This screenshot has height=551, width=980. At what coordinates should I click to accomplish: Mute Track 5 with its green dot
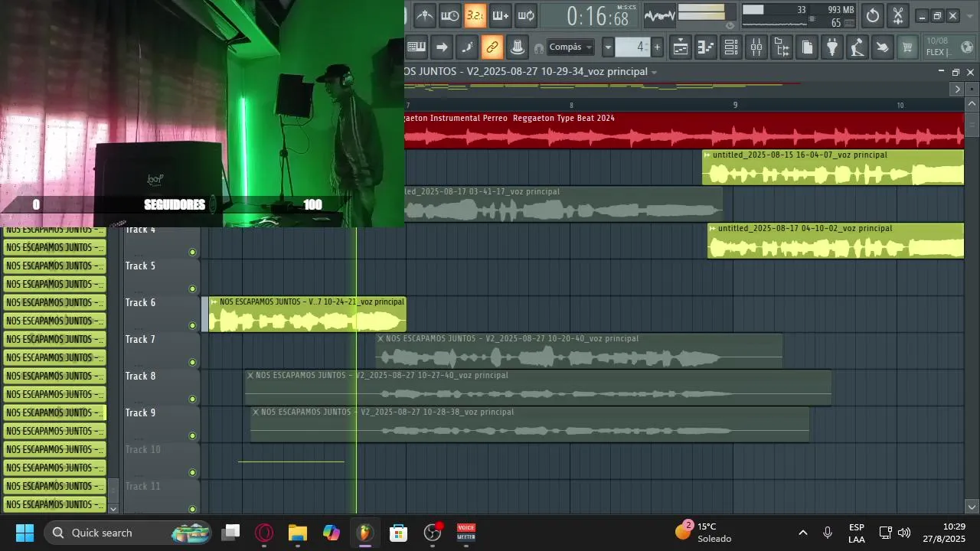click(x=192, y=289)
